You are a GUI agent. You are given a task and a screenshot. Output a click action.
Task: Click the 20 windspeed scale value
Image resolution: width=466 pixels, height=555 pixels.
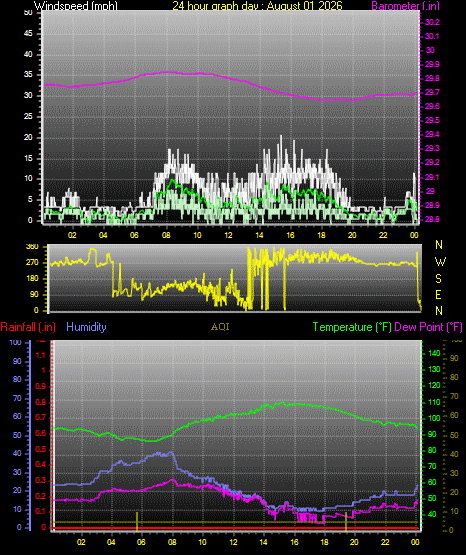(x=28, y=137)
